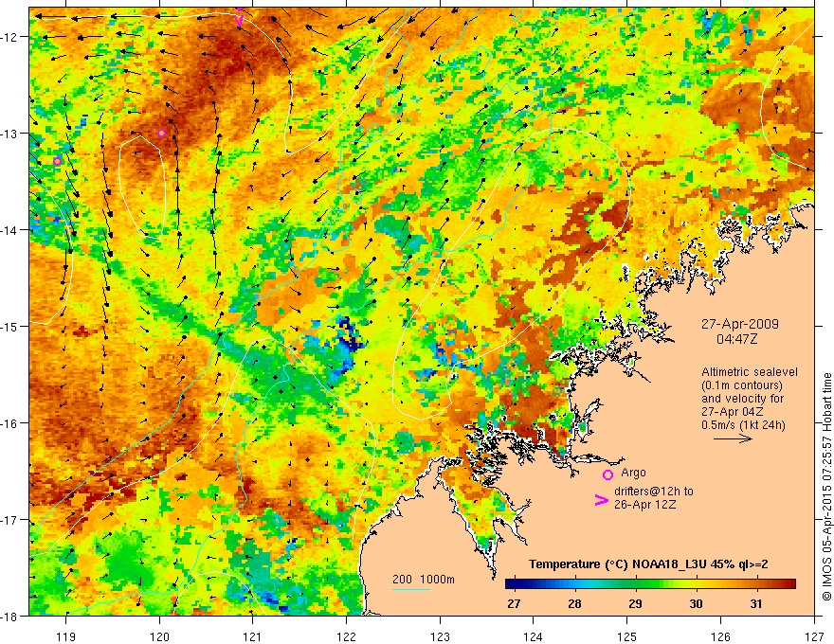
Task: Click the '126' longitude axis label
Action: [x=720, y=636]
